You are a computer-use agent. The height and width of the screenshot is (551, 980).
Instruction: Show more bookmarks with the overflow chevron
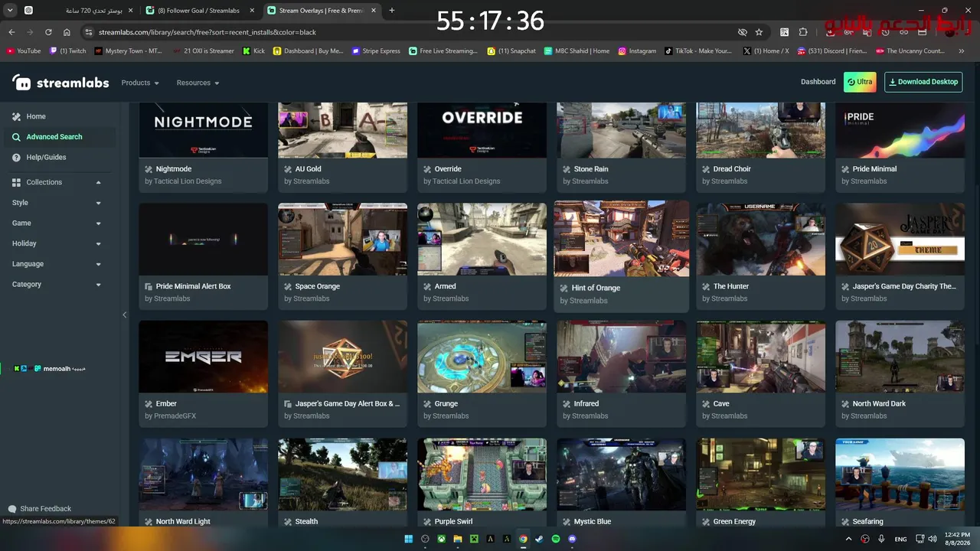point(962,51)
